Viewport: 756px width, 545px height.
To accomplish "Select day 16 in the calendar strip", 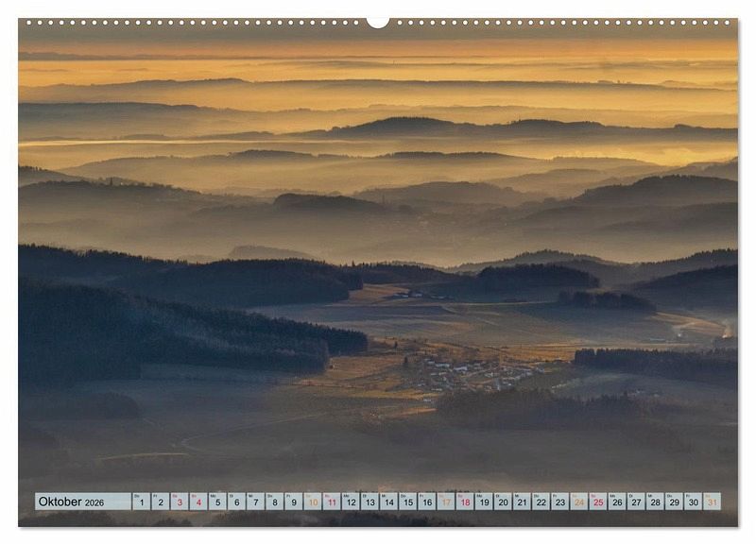I will [x=427, y=502].
